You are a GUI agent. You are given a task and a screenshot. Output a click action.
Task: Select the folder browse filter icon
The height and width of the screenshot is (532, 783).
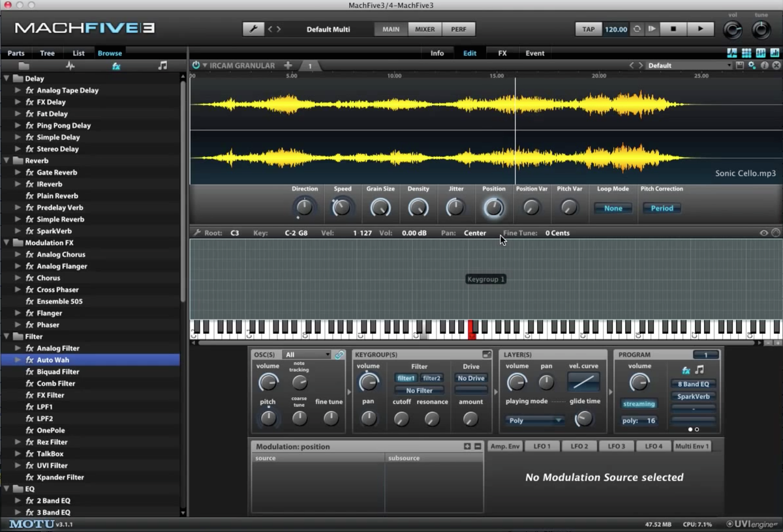[23, 66]
